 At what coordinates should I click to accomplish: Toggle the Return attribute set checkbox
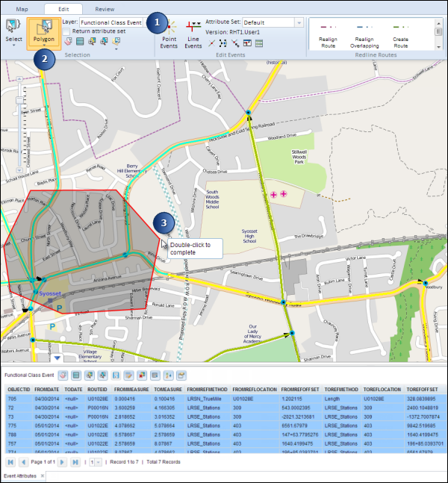(x=66, y=32)
